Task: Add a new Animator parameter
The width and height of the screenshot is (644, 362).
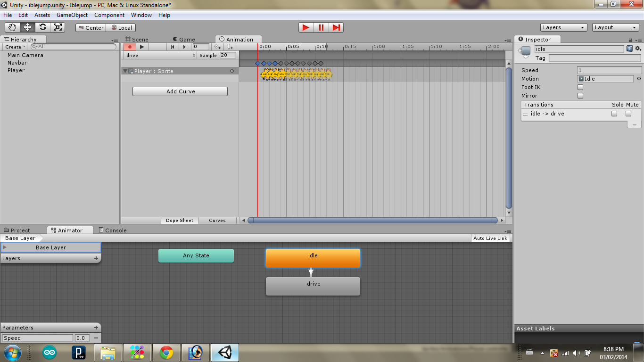Action: click(96, 328)
